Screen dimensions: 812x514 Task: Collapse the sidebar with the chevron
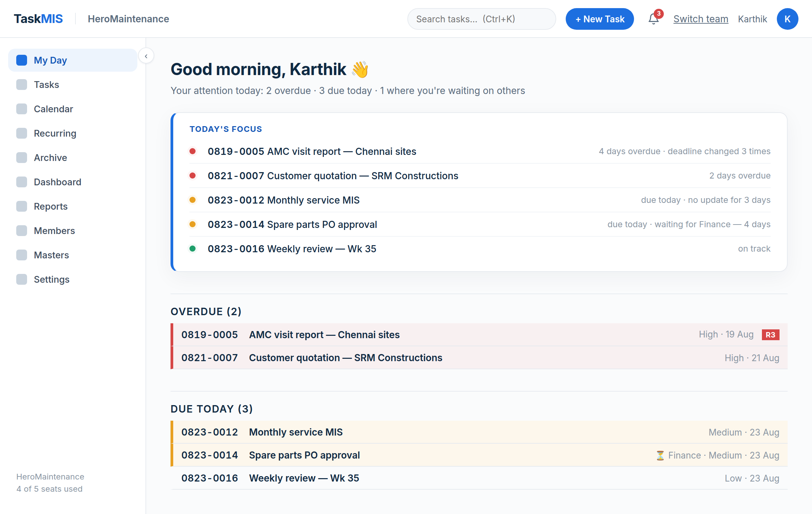tap(146, 56)
